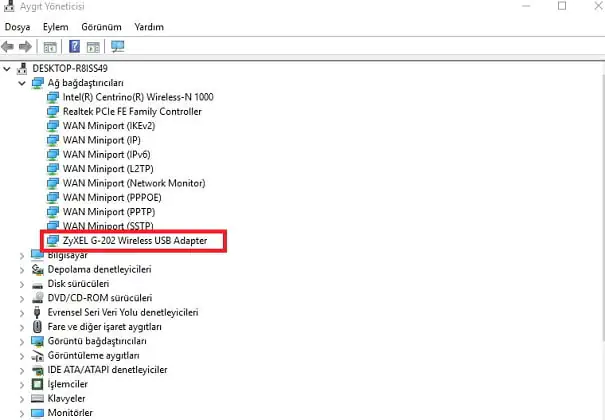
Task: Select Intel(R) Centrino(R) Wireless-N 1000 label
Action: [x=138, y=97]
